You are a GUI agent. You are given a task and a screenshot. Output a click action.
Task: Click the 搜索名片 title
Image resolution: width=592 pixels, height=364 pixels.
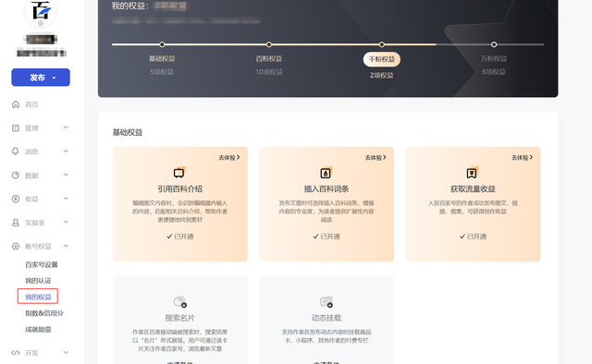tap(180, 318)
